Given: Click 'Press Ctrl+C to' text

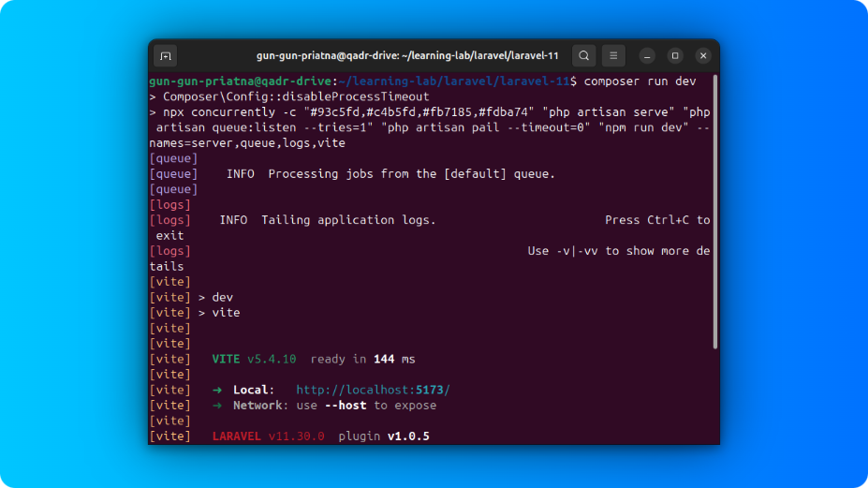Looking at the screenshot, I should (x=657, y=220).
